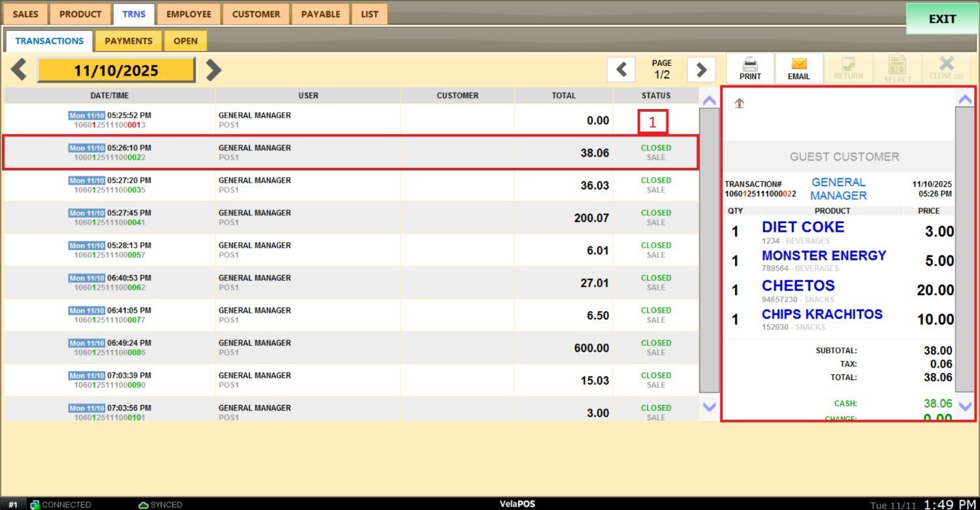Go to next page of transactions
The width and height of the screenshot is (980, 510).
coord(701,69)
